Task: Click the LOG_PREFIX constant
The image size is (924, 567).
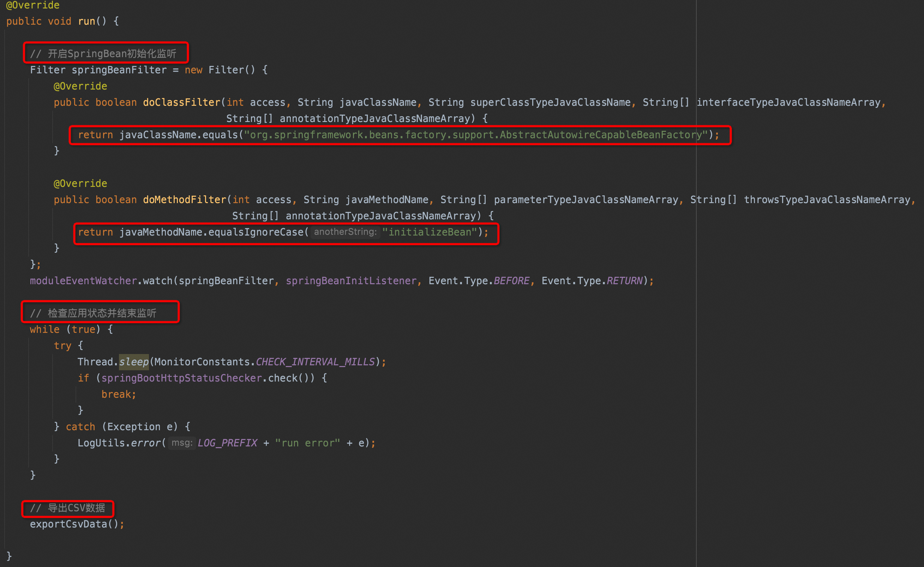Action: [227, 443]
